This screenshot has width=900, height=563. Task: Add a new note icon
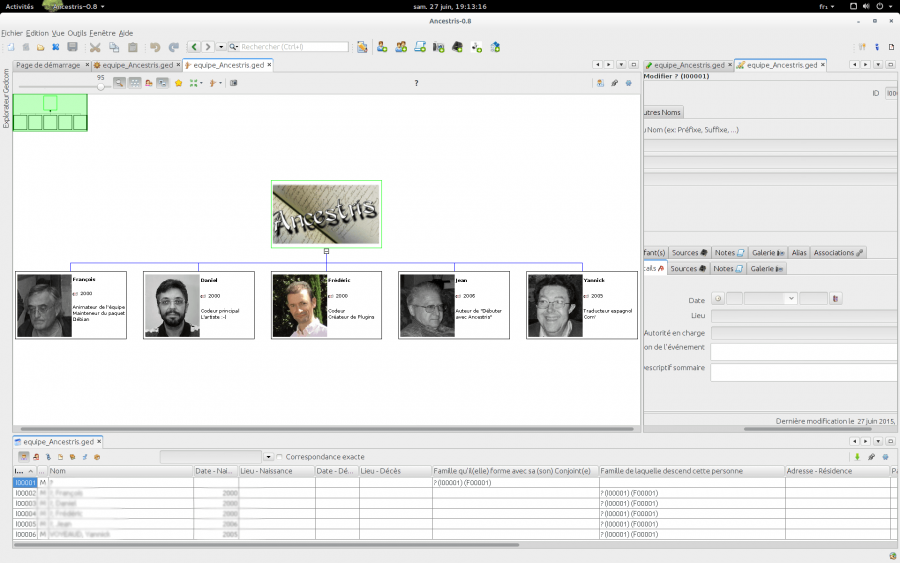click(420, 47)
